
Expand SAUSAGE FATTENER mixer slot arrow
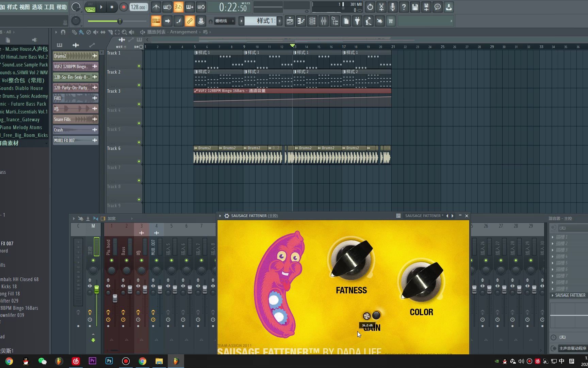click(x=552, y=295)
